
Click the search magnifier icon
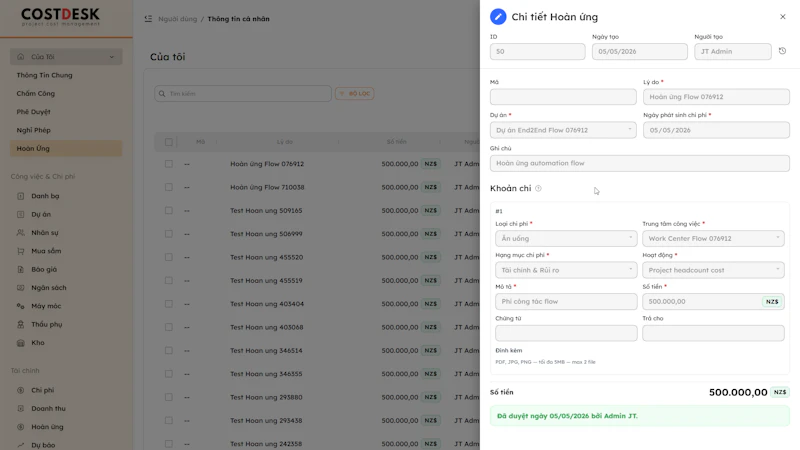pos(162,94)
